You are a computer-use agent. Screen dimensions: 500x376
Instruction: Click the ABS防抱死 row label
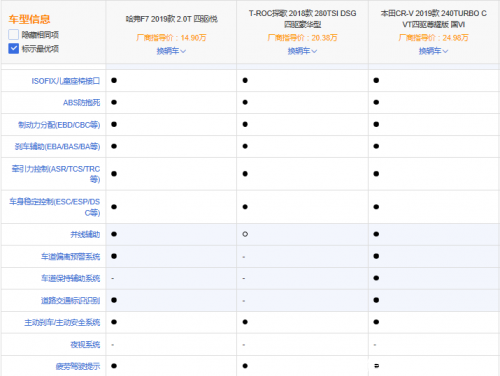coord(82,103)
